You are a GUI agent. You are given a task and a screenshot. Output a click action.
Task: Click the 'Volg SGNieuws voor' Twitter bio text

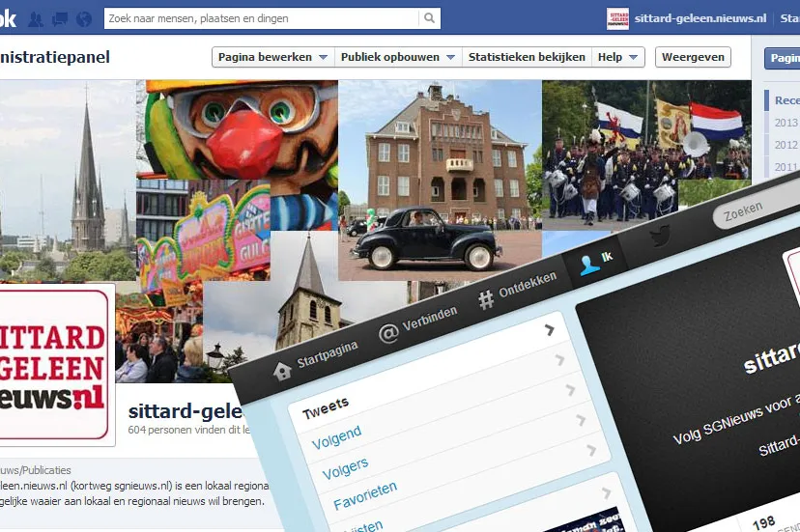(735, 421)
